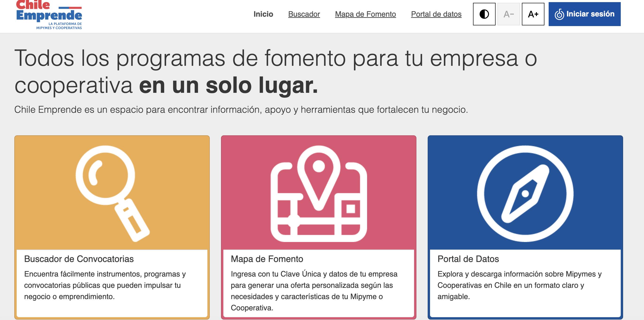Select the Buscador de Convocatorias card title
644x320 pixels.
79,259
